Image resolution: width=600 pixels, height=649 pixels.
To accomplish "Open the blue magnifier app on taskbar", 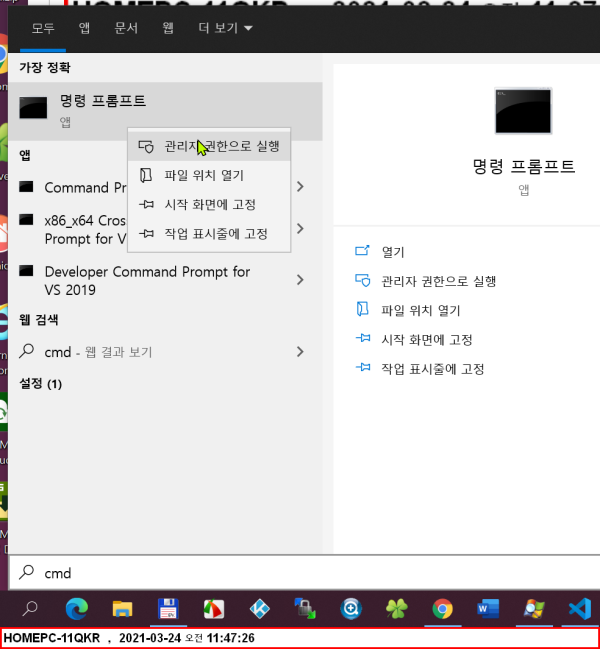I will point(351,609).
